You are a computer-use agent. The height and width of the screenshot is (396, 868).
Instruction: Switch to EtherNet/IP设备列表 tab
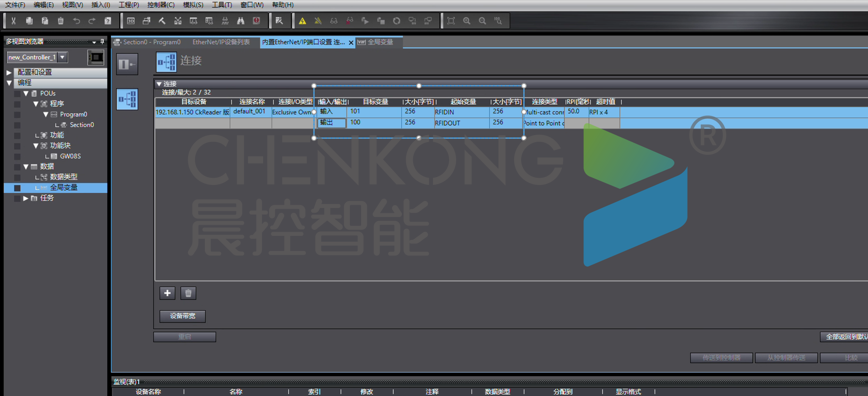pos(221,42)
